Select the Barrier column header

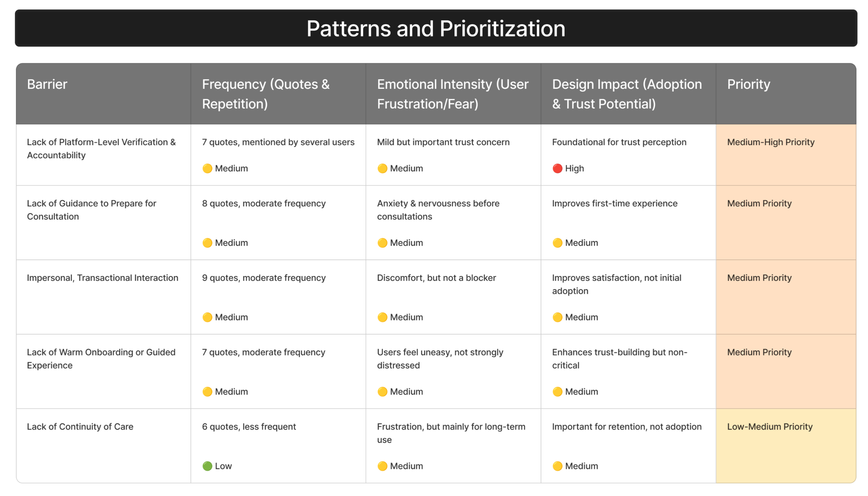(x=47, y=84)
